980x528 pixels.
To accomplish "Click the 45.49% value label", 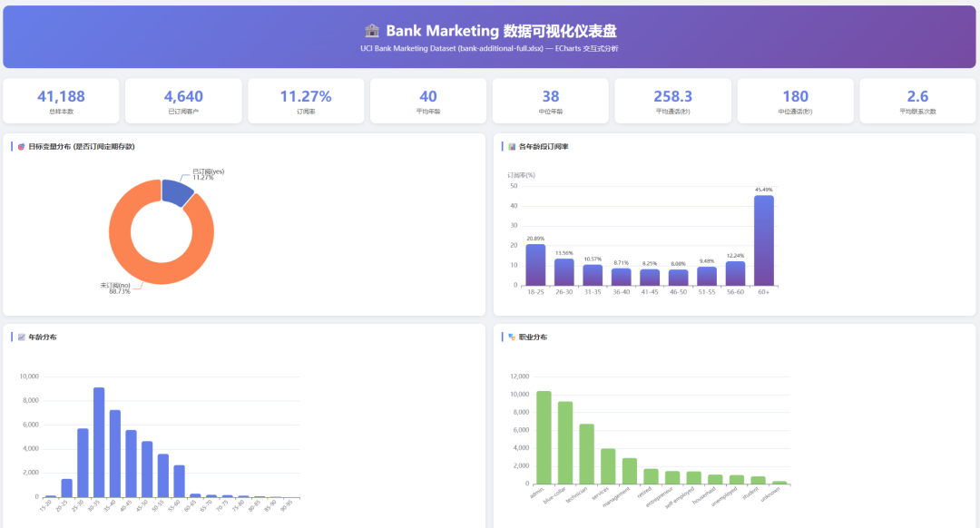I will tap(764, 190).
